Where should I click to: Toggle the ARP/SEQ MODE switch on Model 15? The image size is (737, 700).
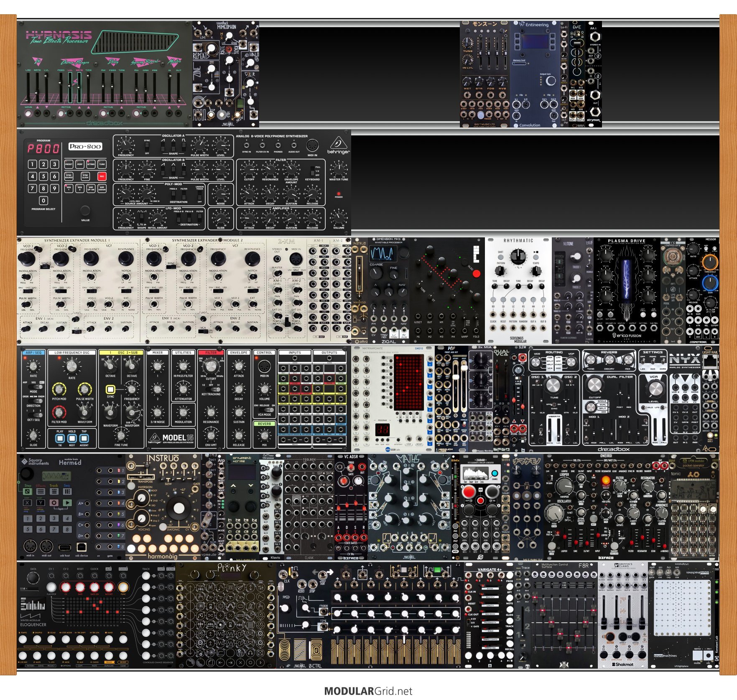pos(35,387)
